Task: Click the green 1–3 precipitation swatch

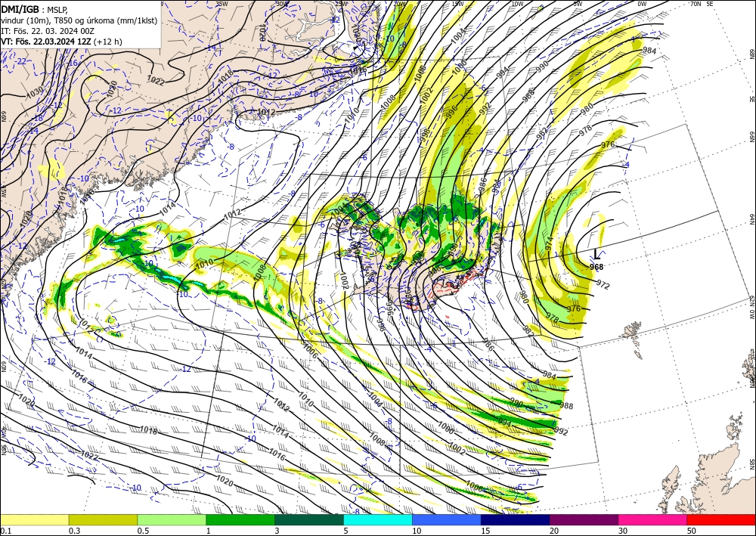Action: tap(240, 519)
